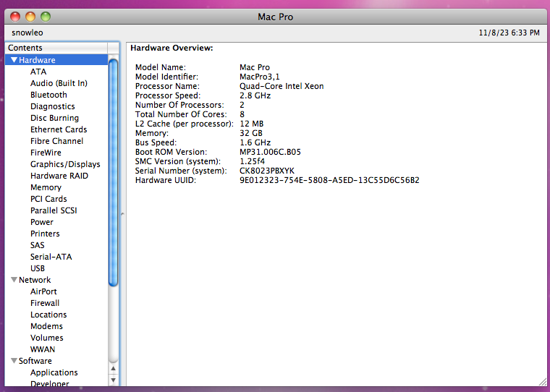Select the USB item

coord(38,268)
